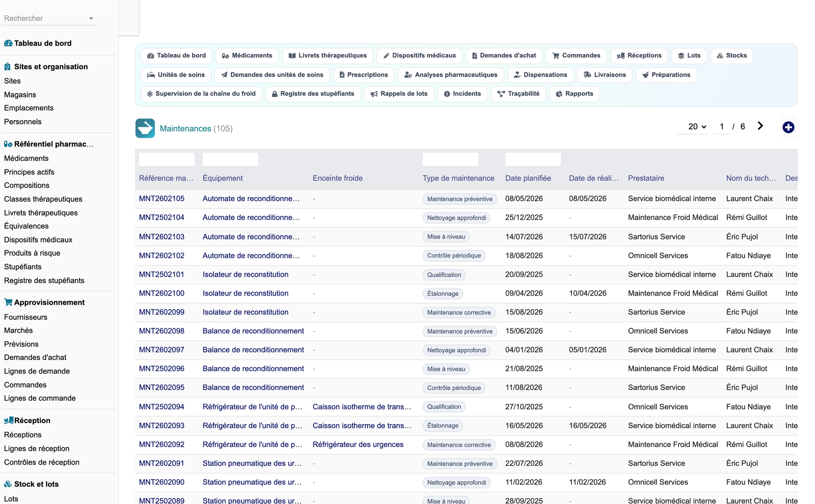Open Registre des stupéfiants in the top bar
The height and width of the screenshot is (504, 815).
click(313, 94)
